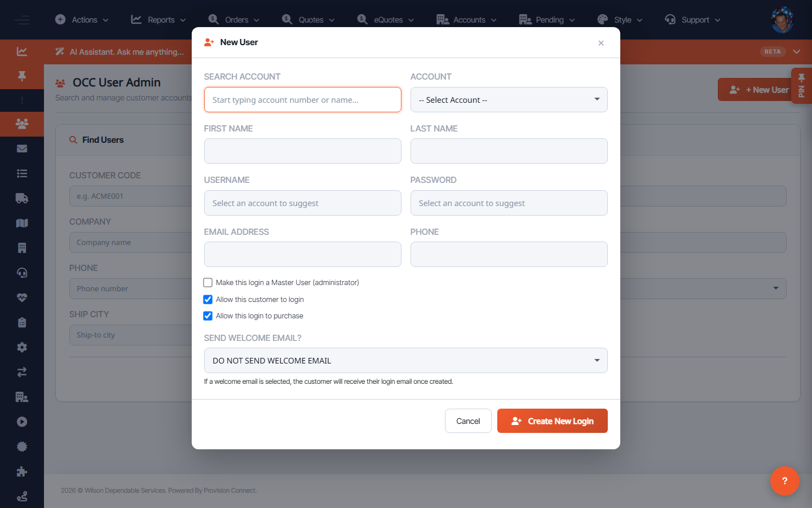Open the city buildings sidebar icon
Viewport: 812px width, 508px height.
(22, 397)
